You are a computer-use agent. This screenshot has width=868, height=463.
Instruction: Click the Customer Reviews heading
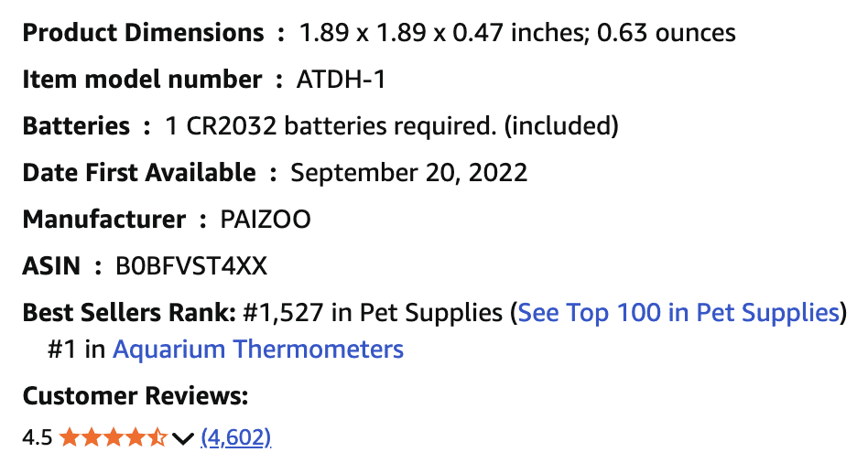(136, 396)
